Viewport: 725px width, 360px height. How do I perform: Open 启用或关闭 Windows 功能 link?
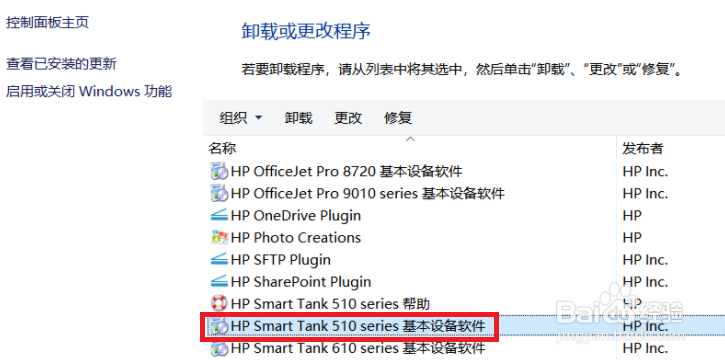click(x=89, y=92)
